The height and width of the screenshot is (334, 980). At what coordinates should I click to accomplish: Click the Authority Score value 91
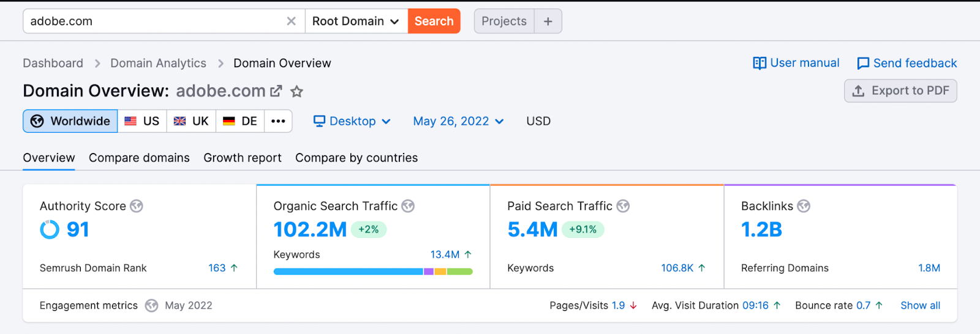(x=78, y=229)
